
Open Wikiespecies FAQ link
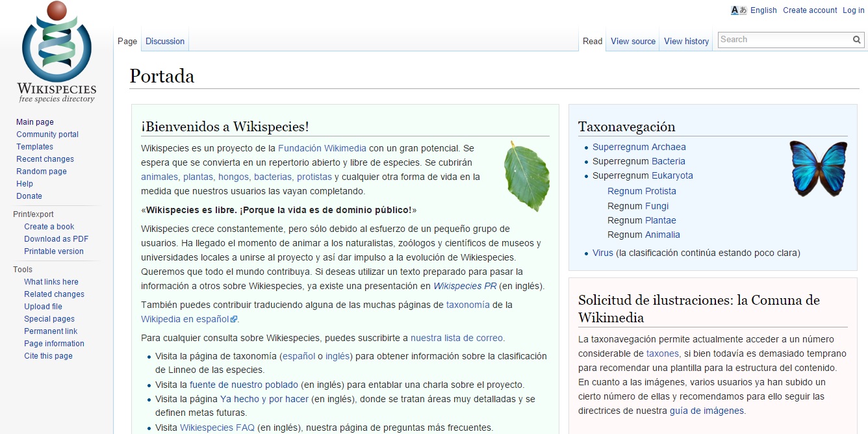coord(217,428)
